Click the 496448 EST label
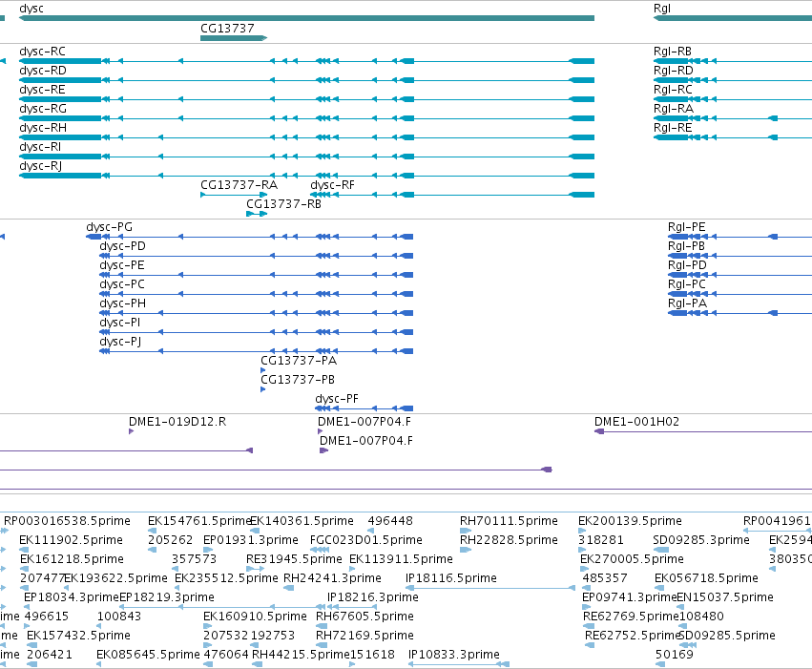This screenshot has height=669, width=812. click(390, 521)
